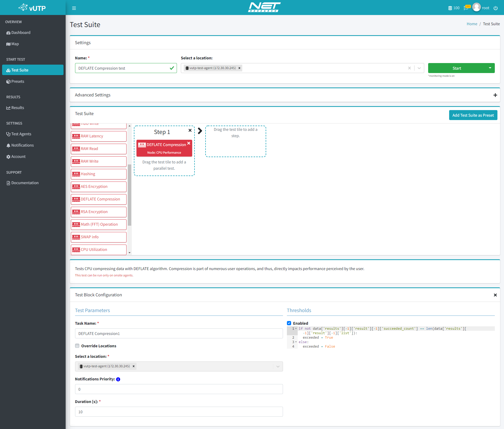Remove DEFLATE Compression tile from Step 1

point(189,143)
